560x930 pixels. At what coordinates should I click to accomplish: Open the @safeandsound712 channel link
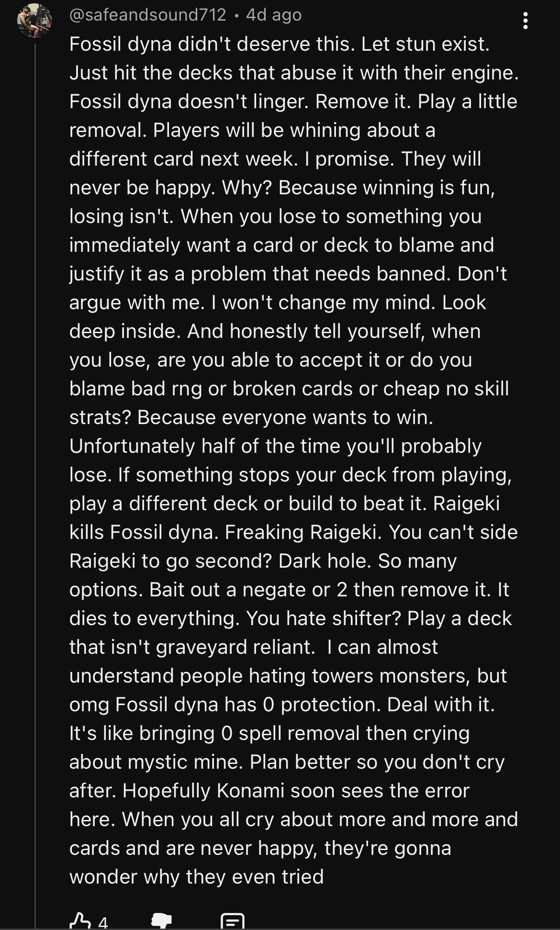[147, 15]
